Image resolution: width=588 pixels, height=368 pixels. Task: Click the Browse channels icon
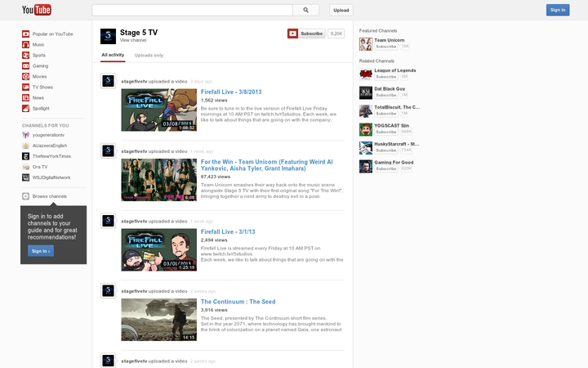coord(25,196)
